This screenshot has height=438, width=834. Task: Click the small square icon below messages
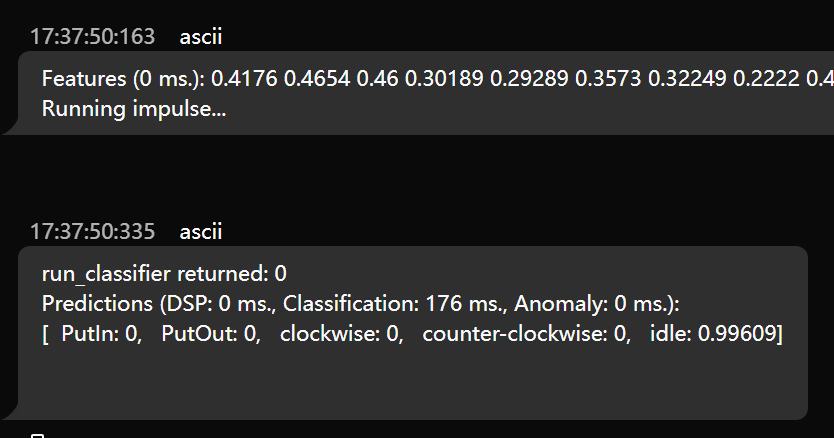tap(38, 435)
